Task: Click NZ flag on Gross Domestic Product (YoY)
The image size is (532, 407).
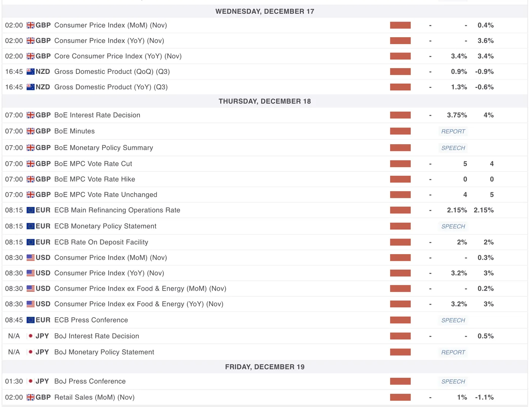Action: click(x=30, y=87)
